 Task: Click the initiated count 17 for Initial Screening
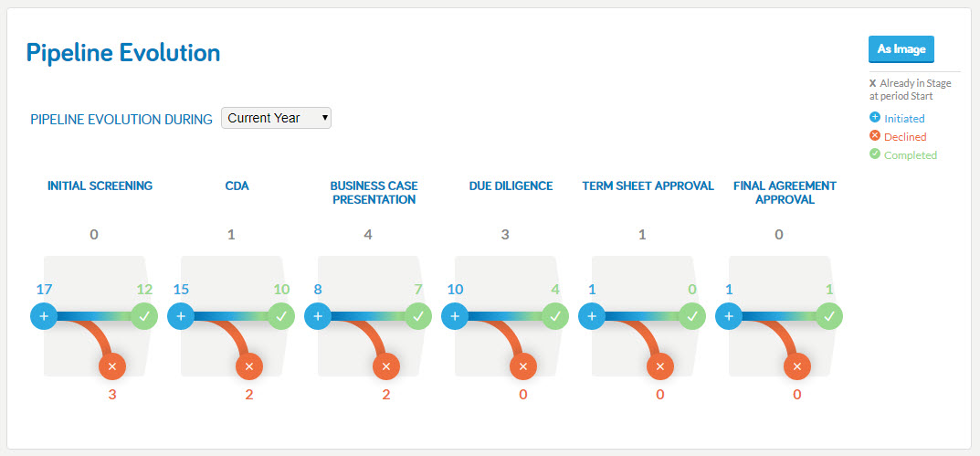pos(44,290)
